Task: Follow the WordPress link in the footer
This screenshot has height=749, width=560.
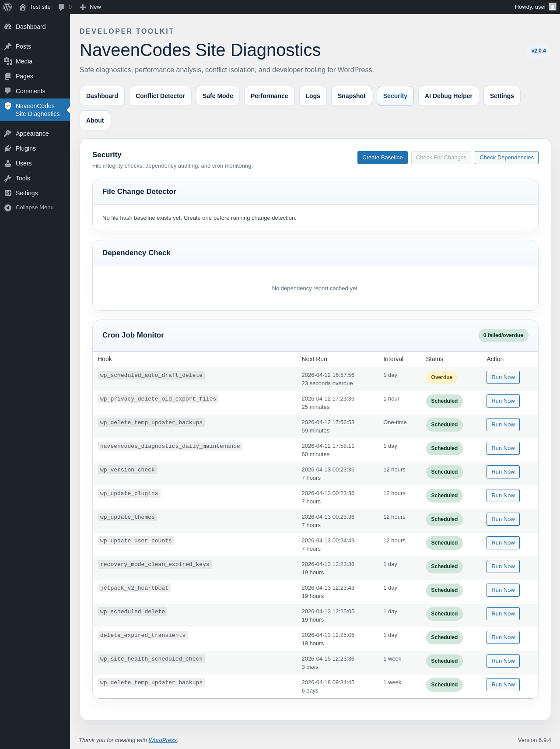Action: [x=163, y=740]
